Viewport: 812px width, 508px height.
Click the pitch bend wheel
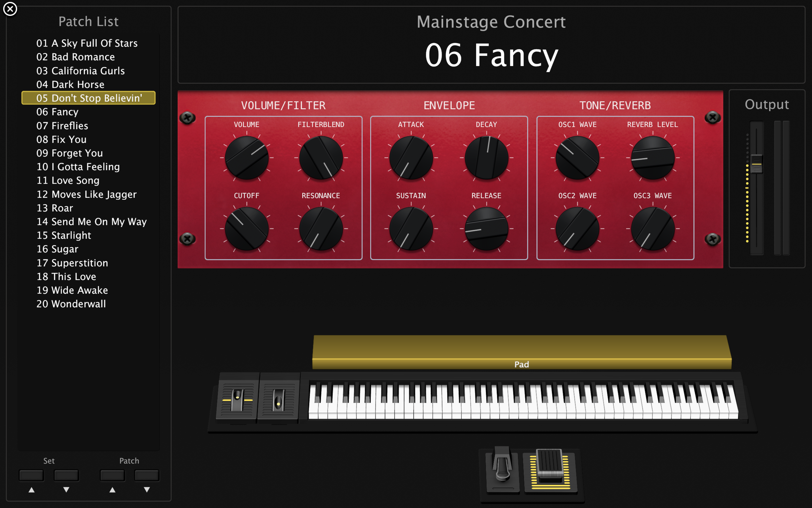coord(237,400)
